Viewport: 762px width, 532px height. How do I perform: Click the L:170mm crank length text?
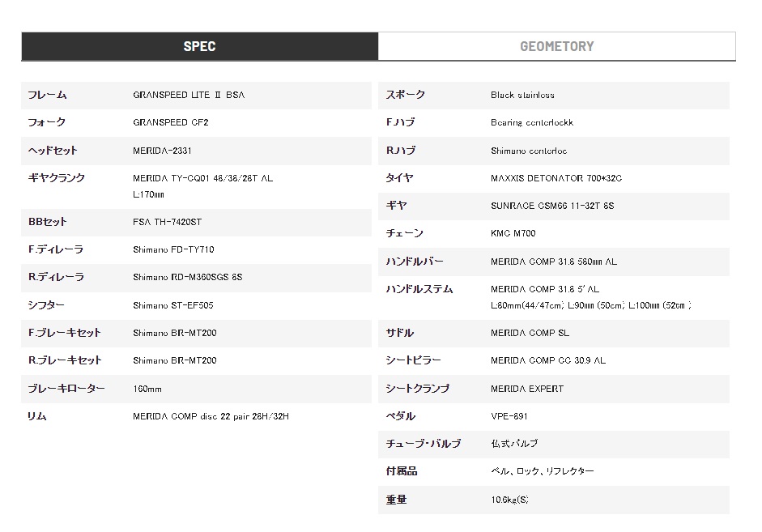148,194
